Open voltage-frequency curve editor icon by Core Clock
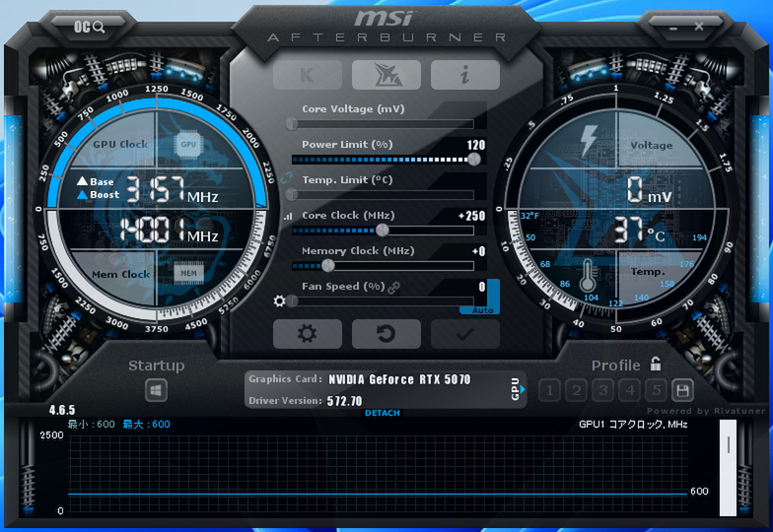Viewport: 773px width, 532px height. [288, 217]
